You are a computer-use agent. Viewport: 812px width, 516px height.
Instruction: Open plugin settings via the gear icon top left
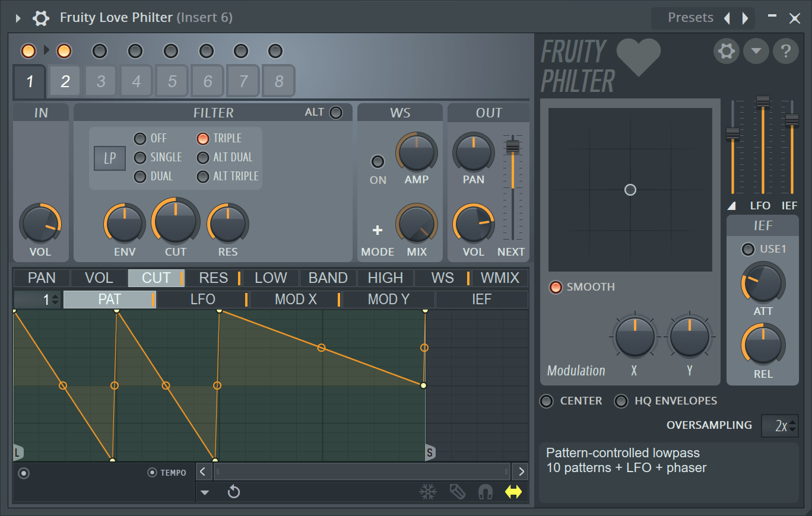pyautogui.click(x=40, y=18)
